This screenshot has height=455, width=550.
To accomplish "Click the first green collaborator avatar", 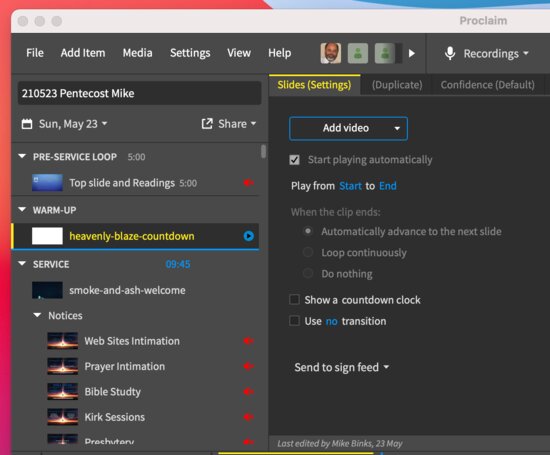I will pyautogui.click(x=358, y=53).
